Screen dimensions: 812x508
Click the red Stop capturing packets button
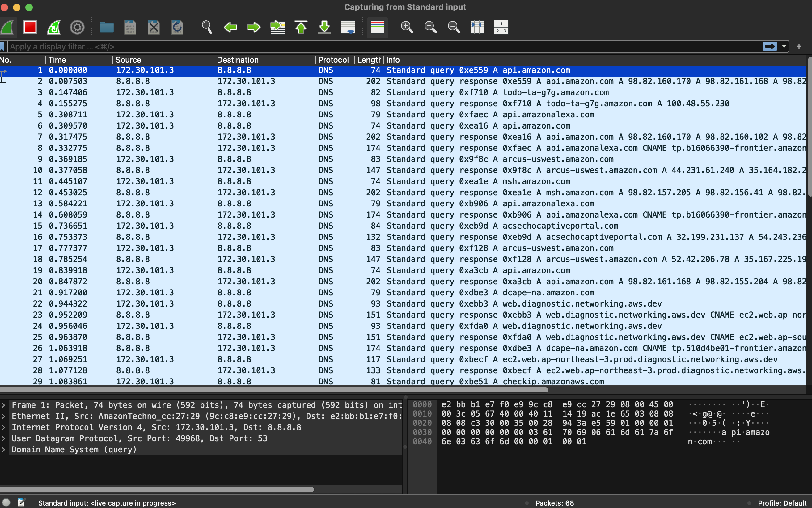tap(30, 27)
